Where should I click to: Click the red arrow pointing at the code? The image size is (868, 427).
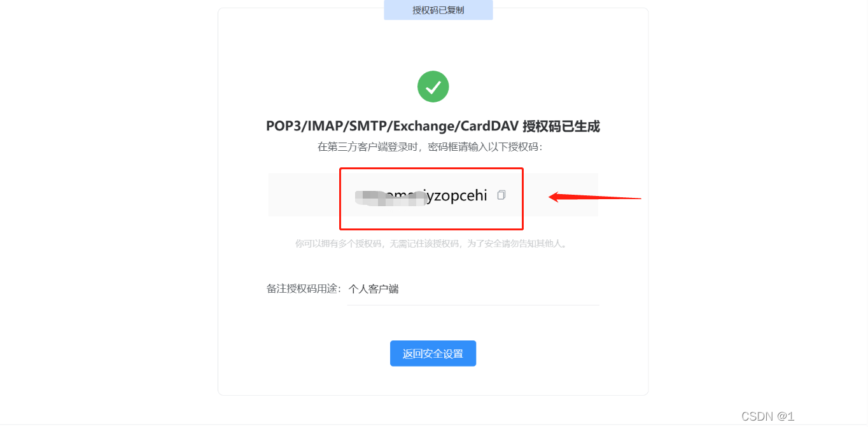tap(595, 197)
